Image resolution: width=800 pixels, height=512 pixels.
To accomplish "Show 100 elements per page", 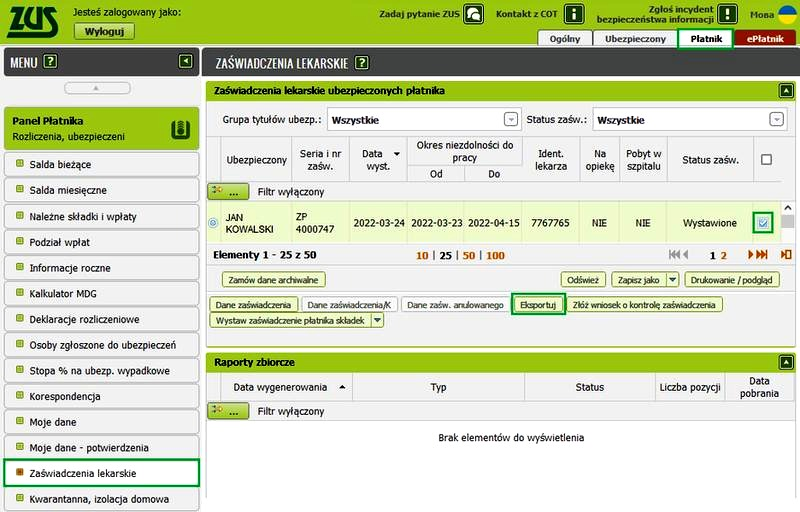I will (495, 255).
